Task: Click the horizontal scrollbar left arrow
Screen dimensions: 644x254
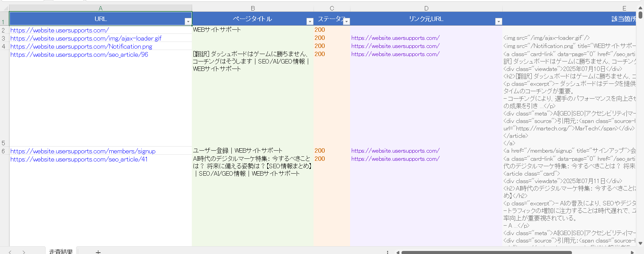Action: [398, 252]
